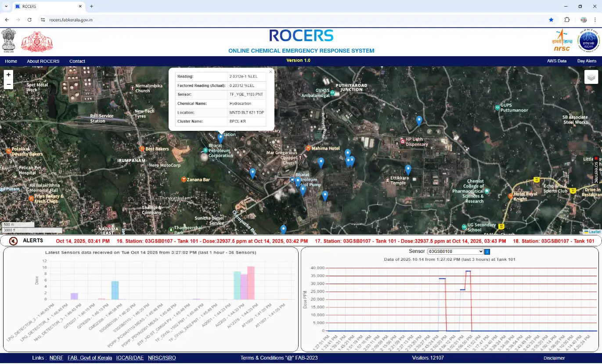Click the IGCAR logo at the top right

(588, 40)
